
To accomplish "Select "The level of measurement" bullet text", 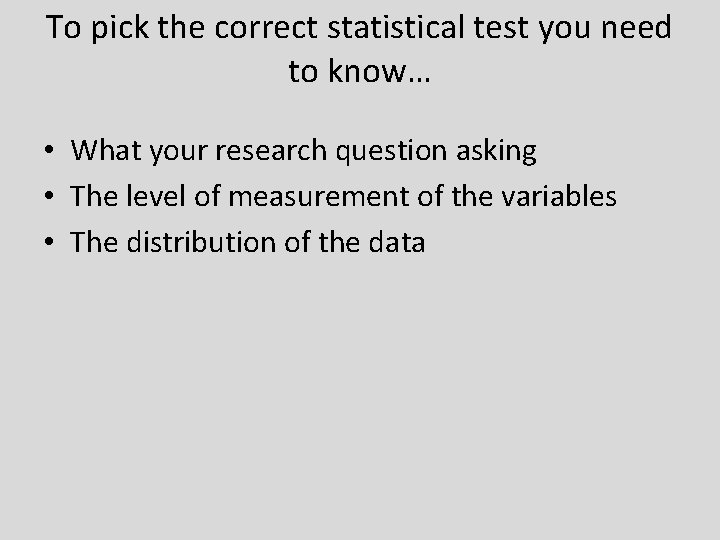I will pos(343,196).
